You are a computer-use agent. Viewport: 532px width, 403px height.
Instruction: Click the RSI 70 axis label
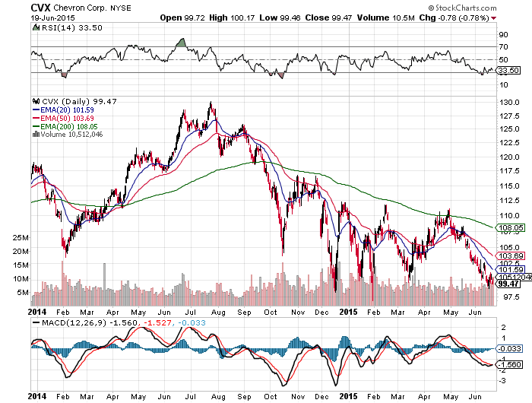(503, 47)
